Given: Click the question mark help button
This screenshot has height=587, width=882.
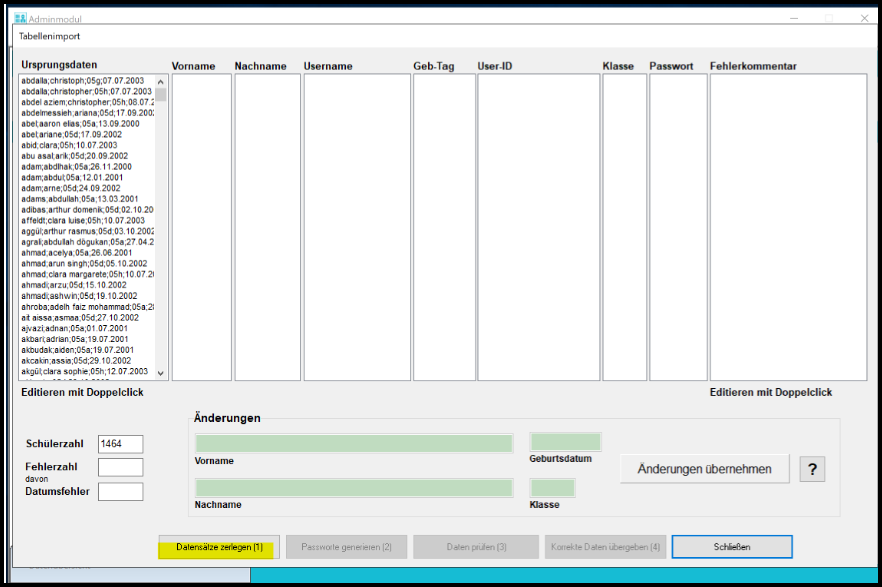Looking at the screenshot, I should (812, 468).
